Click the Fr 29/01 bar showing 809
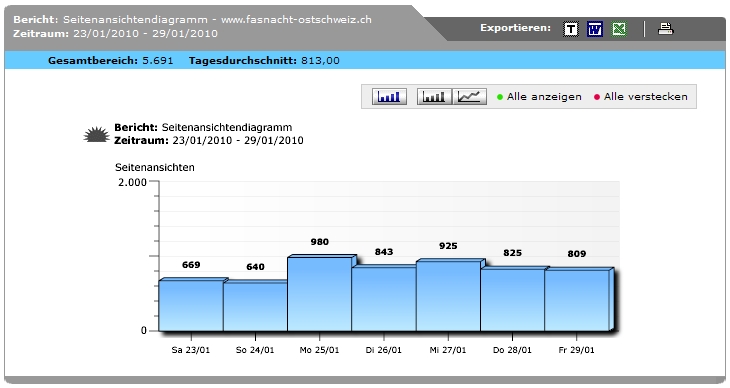 [576, 300]
